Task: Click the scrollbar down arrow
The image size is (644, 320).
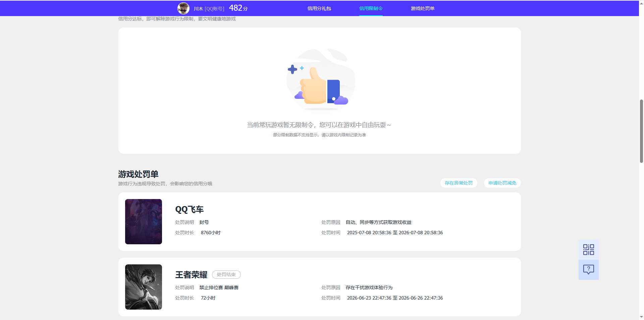Action: click(641, 317)
